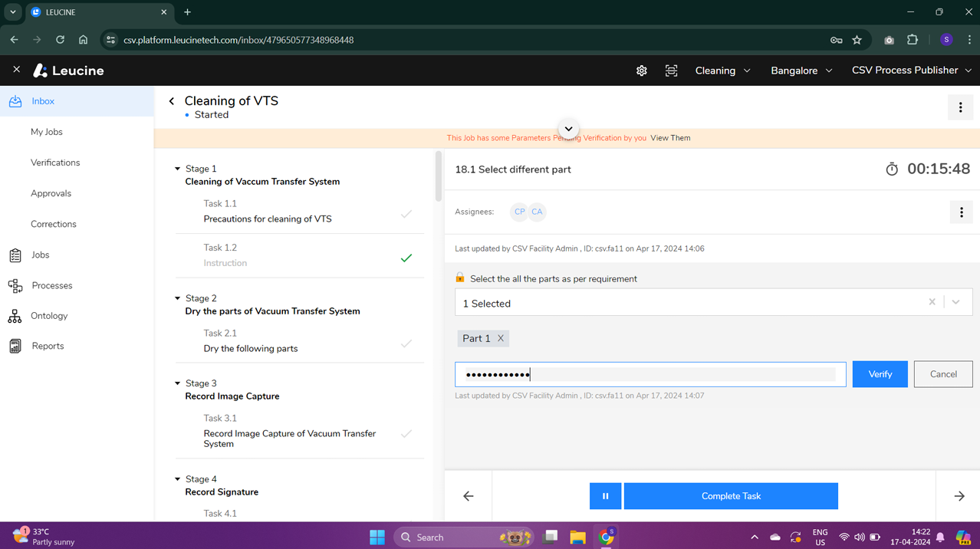
Task: Open the job's three-dot menu at top right
Action: click(x=960, y=108)
